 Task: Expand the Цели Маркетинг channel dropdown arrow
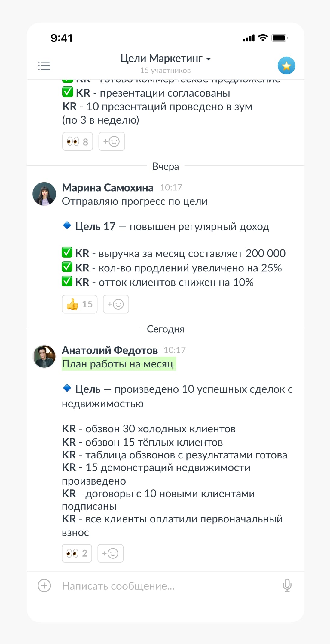209,59
